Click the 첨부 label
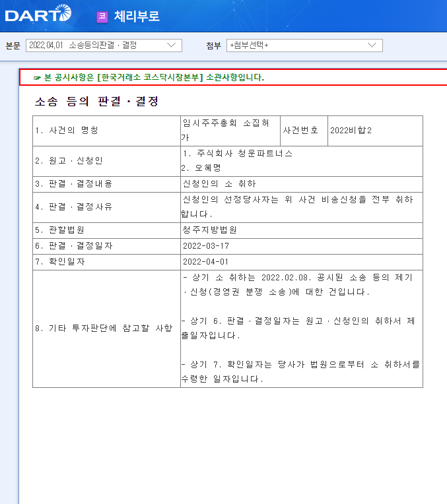The width and height of the screenshot is (447, 504). point(213,46)
